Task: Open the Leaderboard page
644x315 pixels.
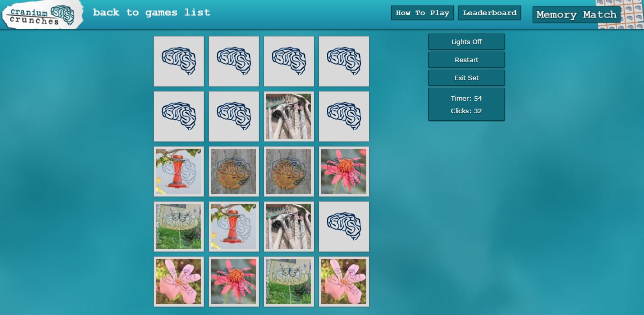Action: pyautogui.click(x=489, y=13)
